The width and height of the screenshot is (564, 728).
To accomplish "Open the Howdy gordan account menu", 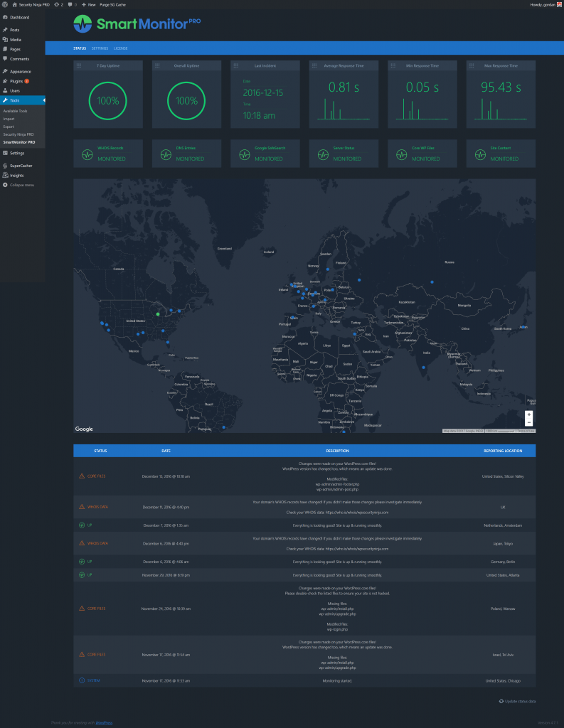I will [x=546, y=5].
